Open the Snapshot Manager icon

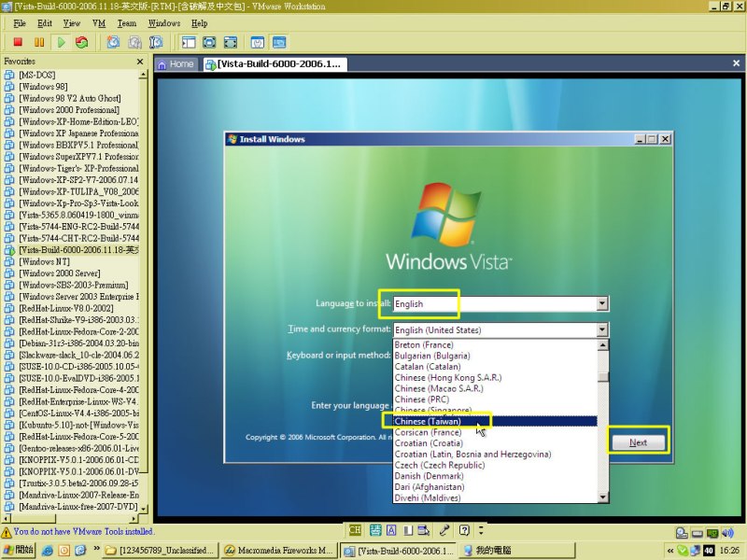click(156, 42)
